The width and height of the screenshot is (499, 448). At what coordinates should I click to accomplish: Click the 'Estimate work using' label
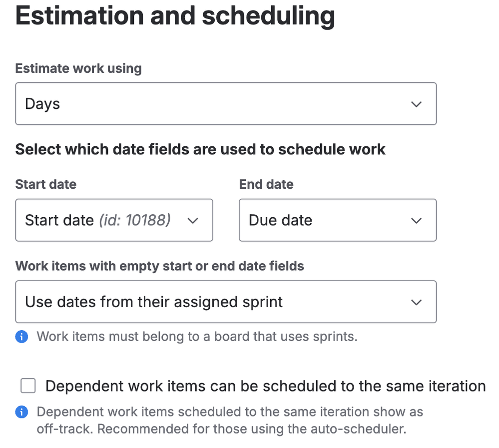(78, 68)
